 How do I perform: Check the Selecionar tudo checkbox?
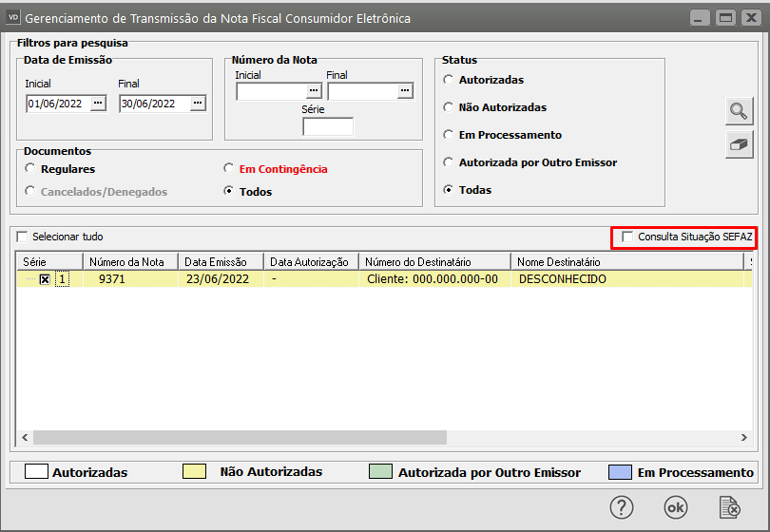pyautogui.click(x=23, y=237)
